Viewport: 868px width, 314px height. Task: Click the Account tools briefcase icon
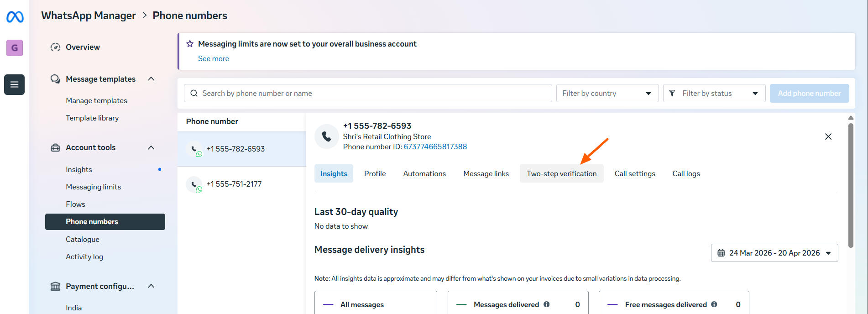tap(55, 147)
